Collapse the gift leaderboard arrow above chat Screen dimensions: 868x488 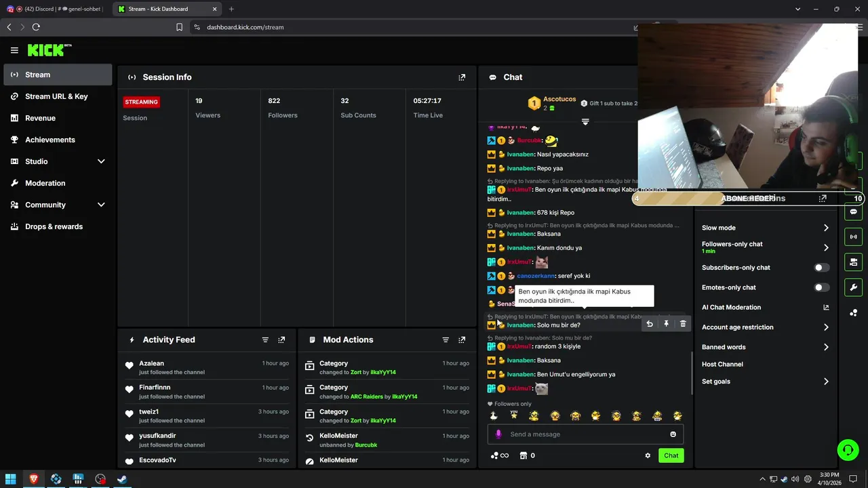click(585, 122)
